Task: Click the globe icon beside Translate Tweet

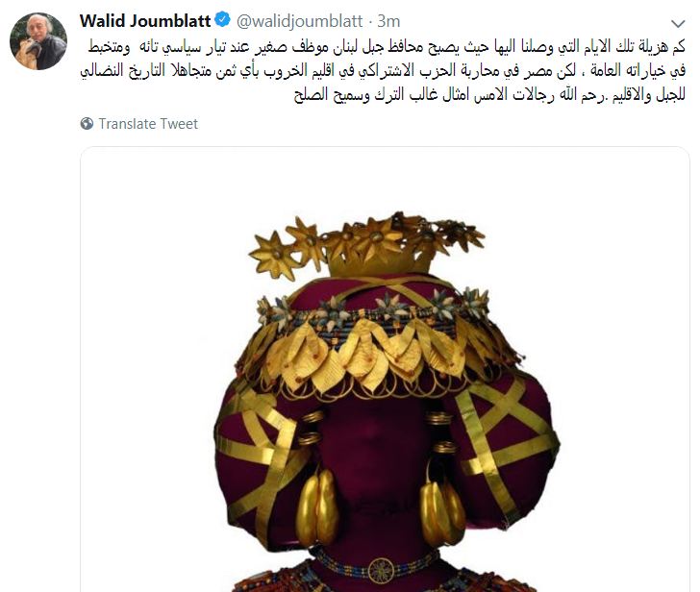Action: 87,124
